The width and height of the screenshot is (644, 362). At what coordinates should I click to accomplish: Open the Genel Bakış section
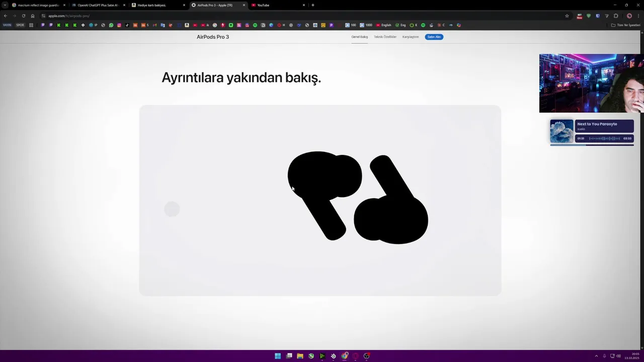point(359,37)
